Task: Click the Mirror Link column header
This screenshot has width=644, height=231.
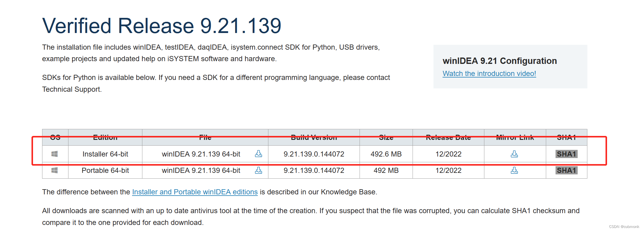Action: [515, 137]
